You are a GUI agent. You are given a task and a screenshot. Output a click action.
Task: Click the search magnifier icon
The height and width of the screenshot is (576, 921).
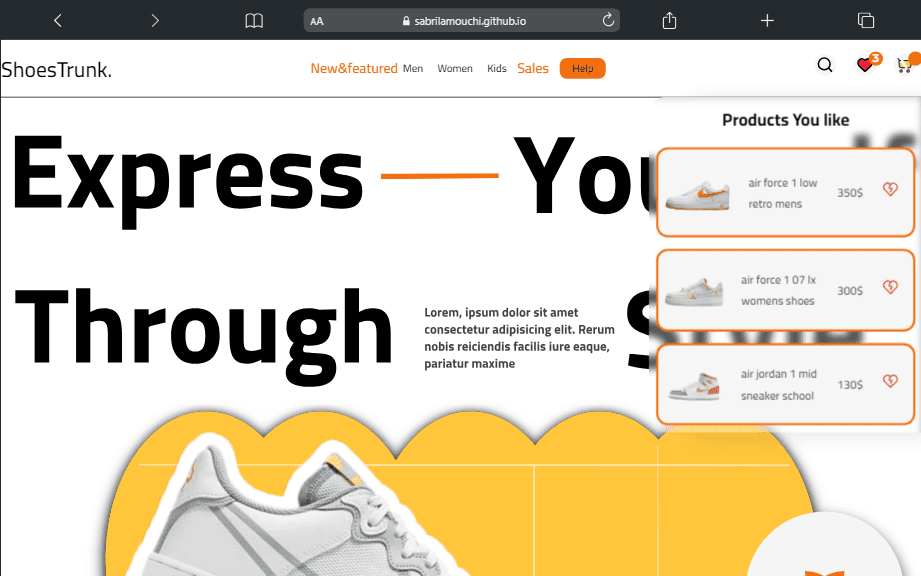(x=825, y=65)
